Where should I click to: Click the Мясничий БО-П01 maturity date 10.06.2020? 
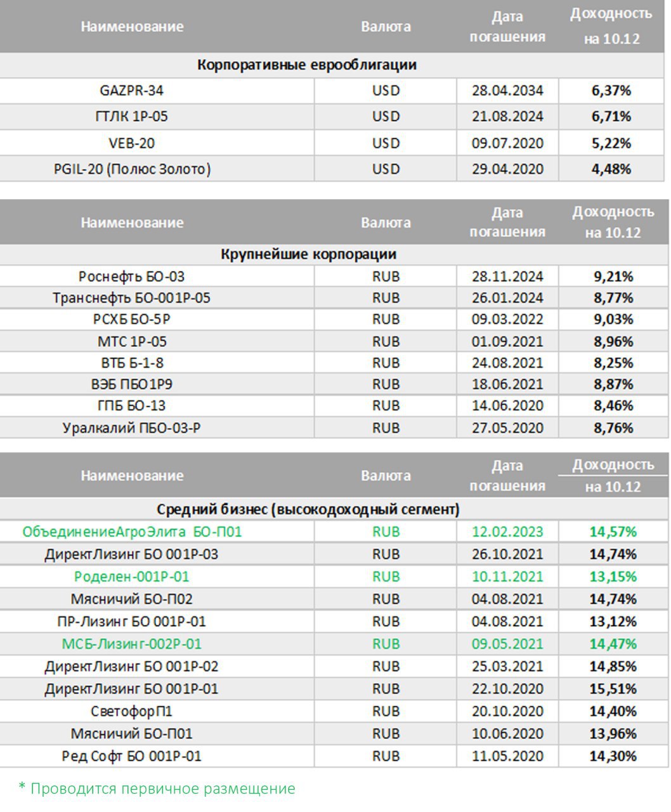click(x=507, y=734)
